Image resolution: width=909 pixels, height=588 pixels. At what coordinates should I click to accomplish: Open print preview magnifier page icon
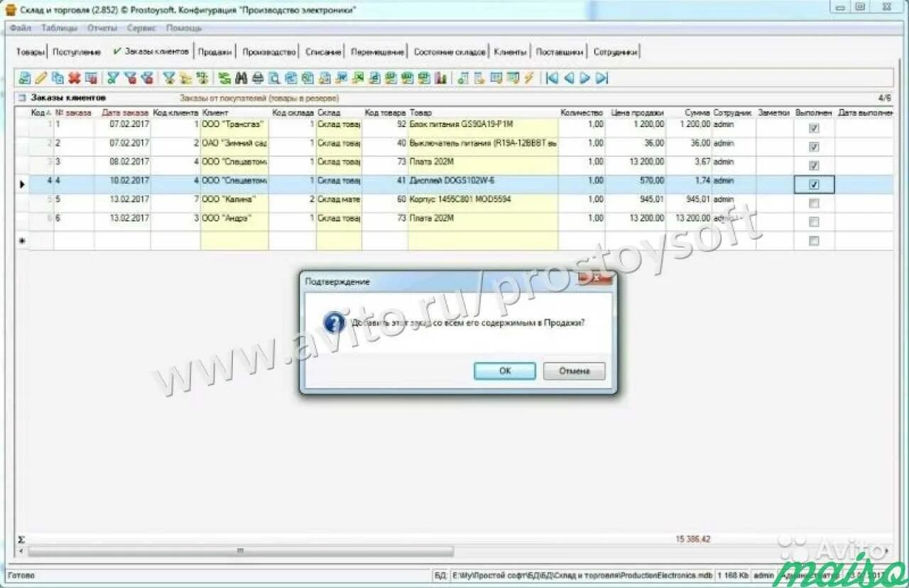pos(274,78)
